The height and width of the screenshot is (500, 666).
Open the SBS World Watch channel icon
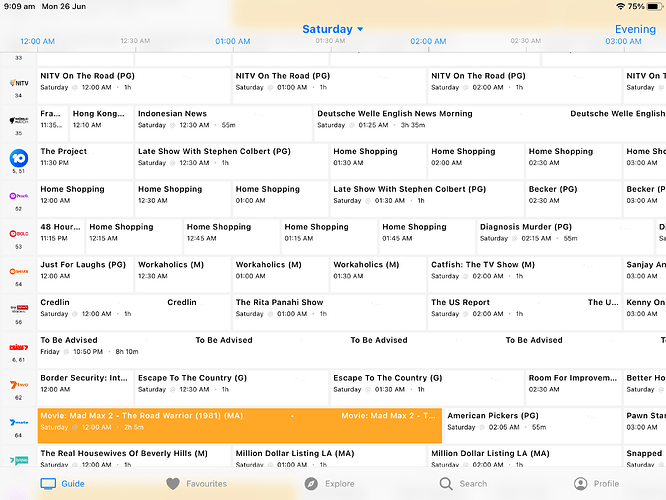[x=19, y=120]
